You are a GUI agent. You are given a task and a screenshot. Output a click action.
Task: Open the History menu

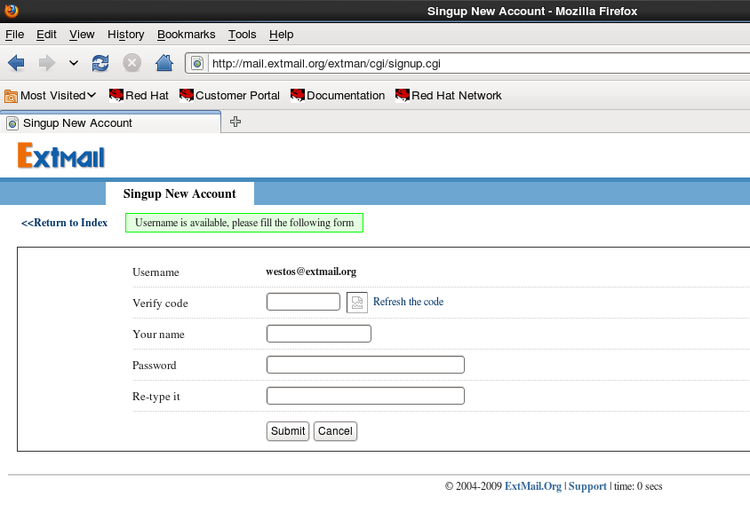coord(126,34)
